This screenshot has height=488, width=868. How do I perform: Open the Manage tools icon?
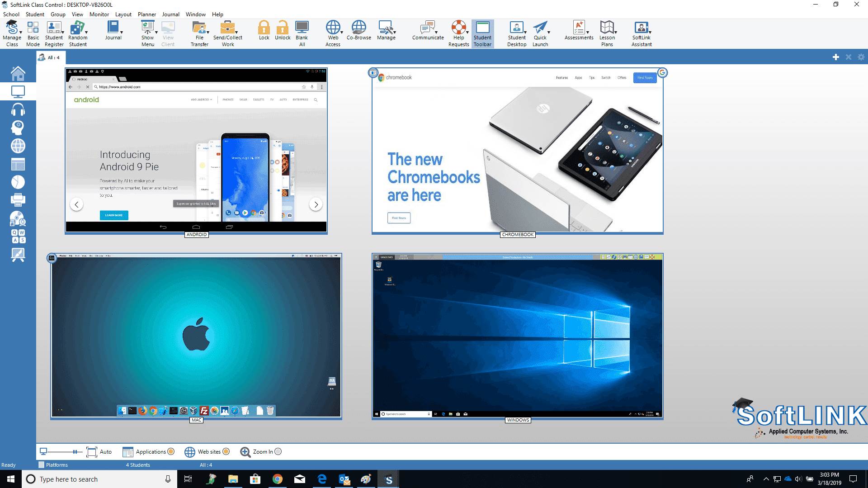pyautogui.click(x=386, y=31)
